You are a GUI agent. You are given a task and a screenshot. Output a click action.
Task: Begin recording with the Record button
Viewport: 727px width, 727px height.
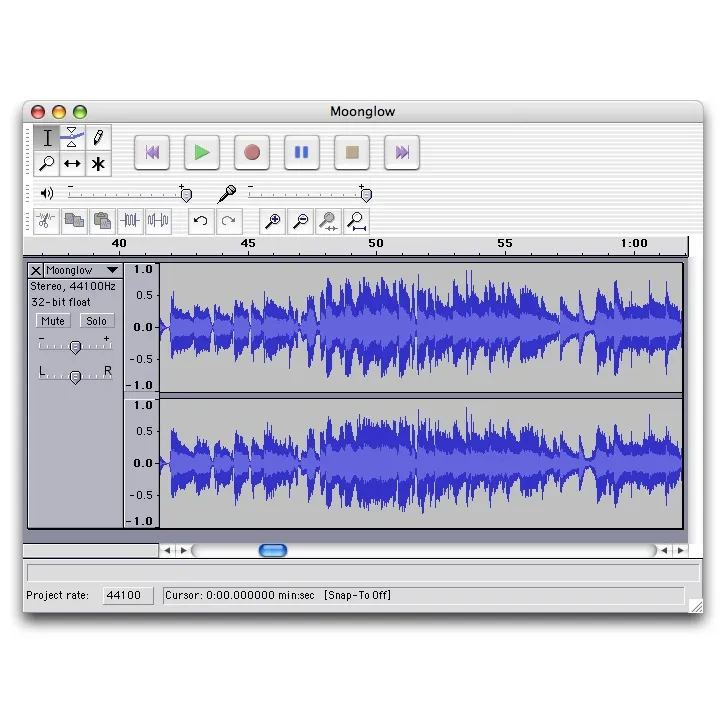pos(252,152)
